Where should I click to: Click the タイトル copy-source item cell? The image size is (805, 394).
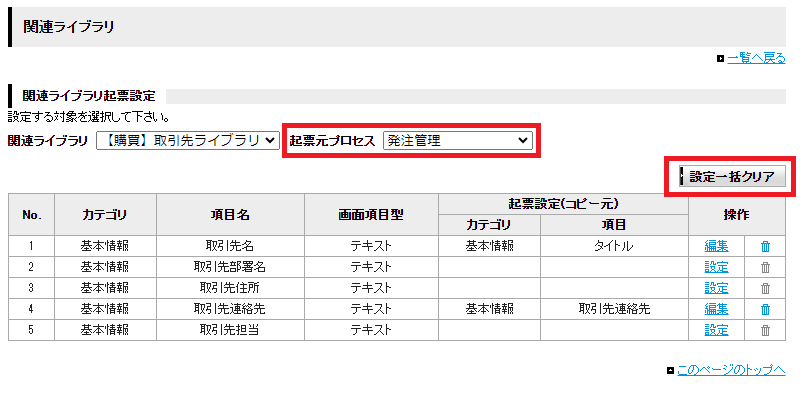pyautogui.click(x=614, y=247)
